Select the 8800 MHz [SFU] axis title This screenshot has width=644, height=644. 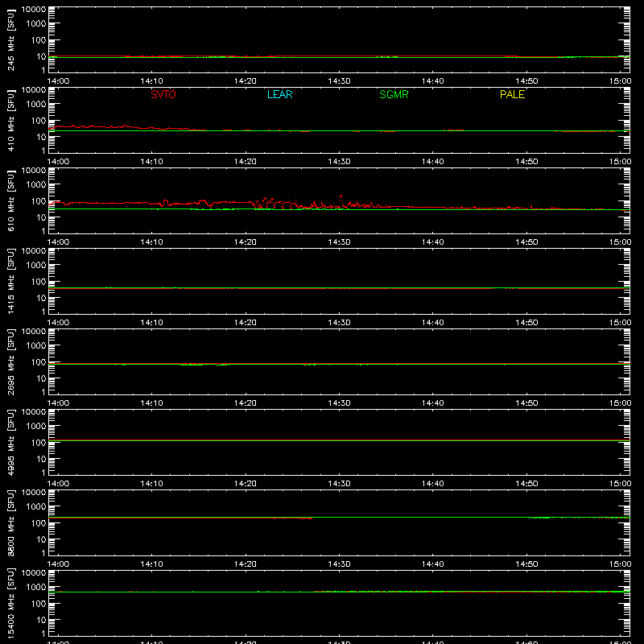click(x=10, y=522)
